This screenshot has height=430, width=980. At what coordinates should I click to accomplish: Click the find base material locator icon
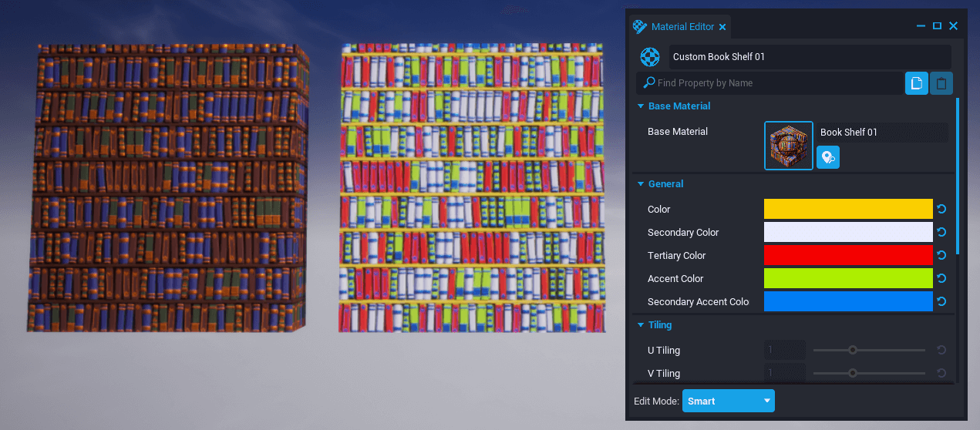click(x=828, y=157)
